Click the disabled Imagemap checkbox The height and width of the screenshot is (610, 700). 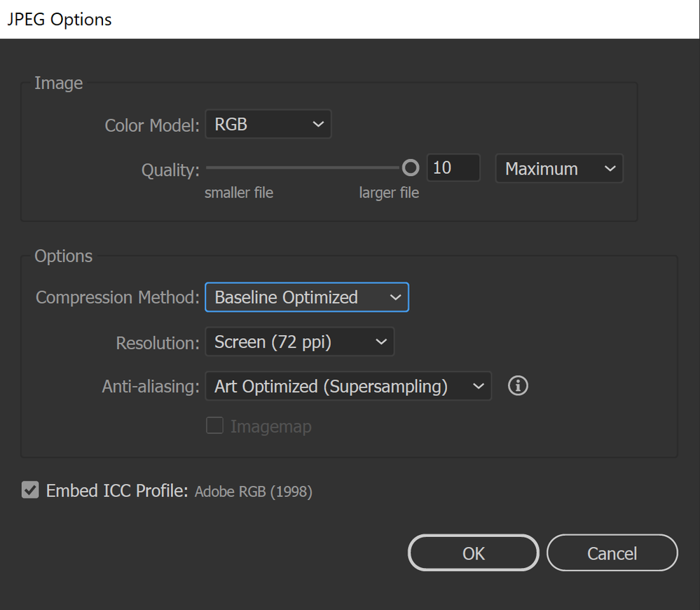click(x=214, y=426)
